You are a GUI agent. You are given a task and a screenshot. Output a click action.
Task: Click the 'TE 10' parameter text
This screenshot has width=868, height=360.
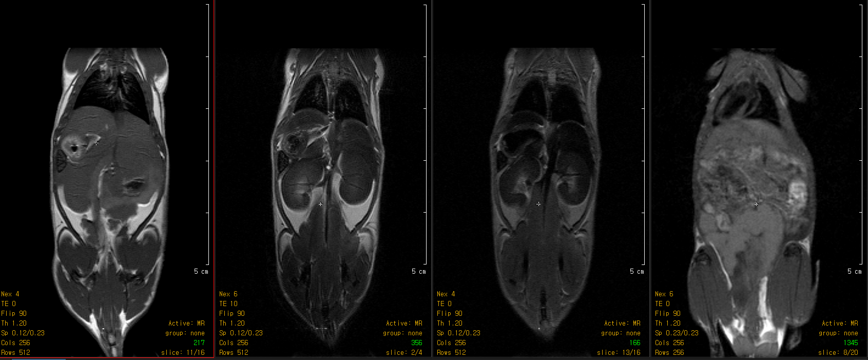[x=228, y=304]
